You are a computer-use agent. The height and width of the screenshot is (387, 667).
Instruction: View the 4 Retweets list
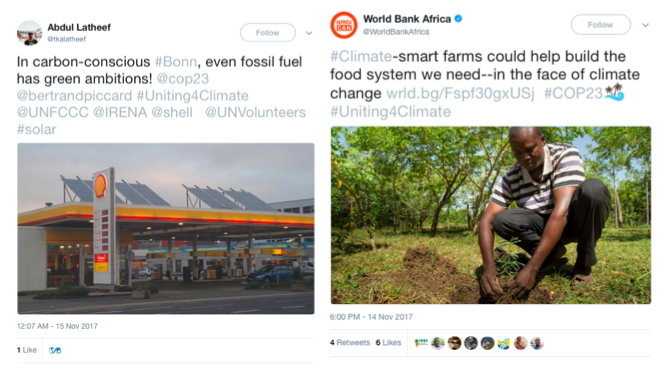pyautogui.click(x=350, y=343)
